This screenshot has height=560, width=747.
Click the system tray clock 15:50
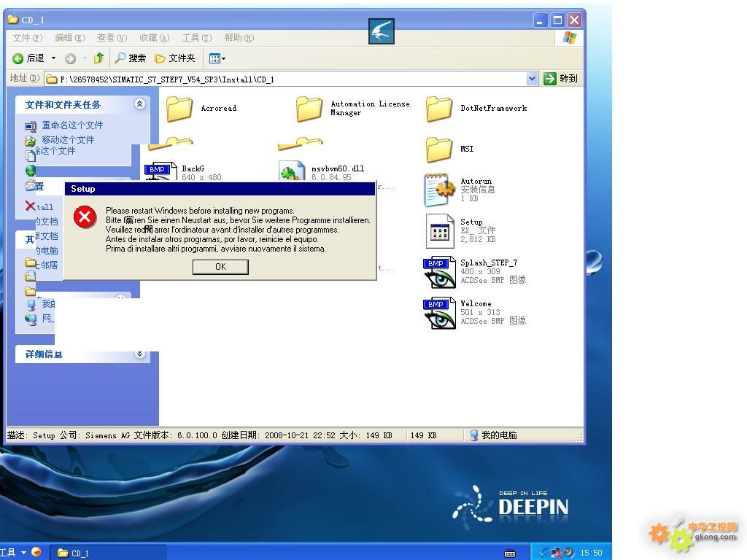(x=591, y=553)
